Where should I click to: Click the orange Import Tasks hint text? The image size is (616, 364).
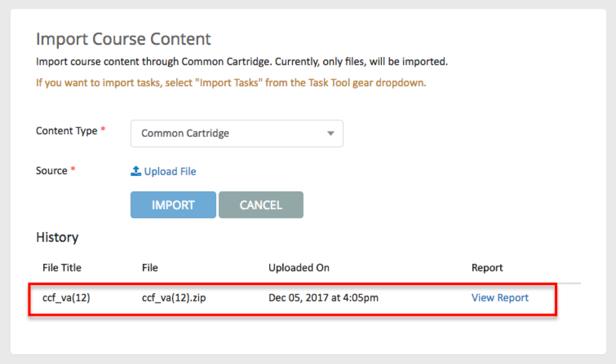point(231,83)
